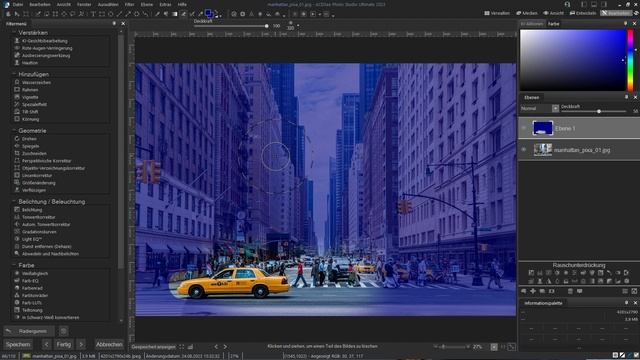The height and width of the screenshot is (360, 640).
Task: Select the Text tool in the toolbar
Action: point(93,14)
